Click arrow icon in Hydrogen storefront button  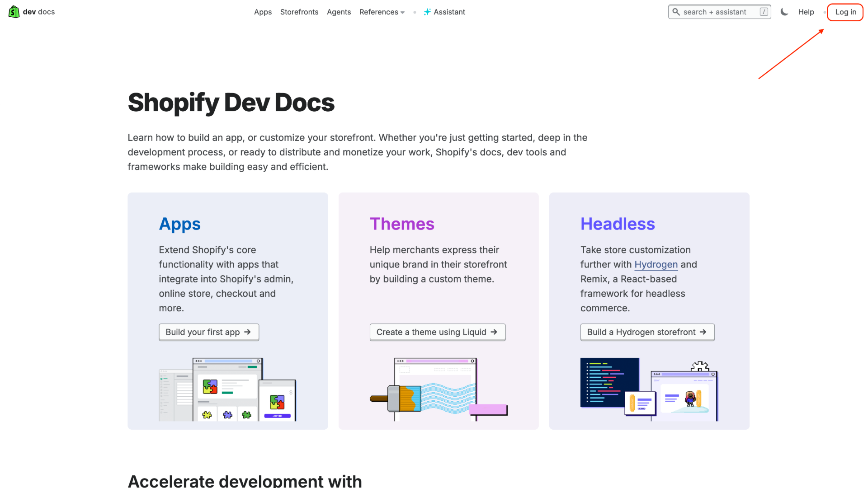[703, 332]
